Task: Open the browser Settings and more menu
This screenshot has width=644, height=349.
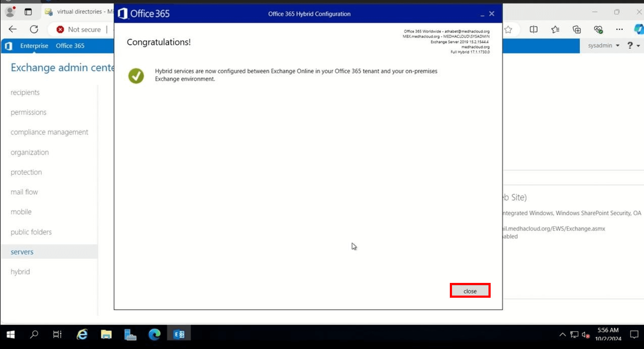Action: coord(619,29)
